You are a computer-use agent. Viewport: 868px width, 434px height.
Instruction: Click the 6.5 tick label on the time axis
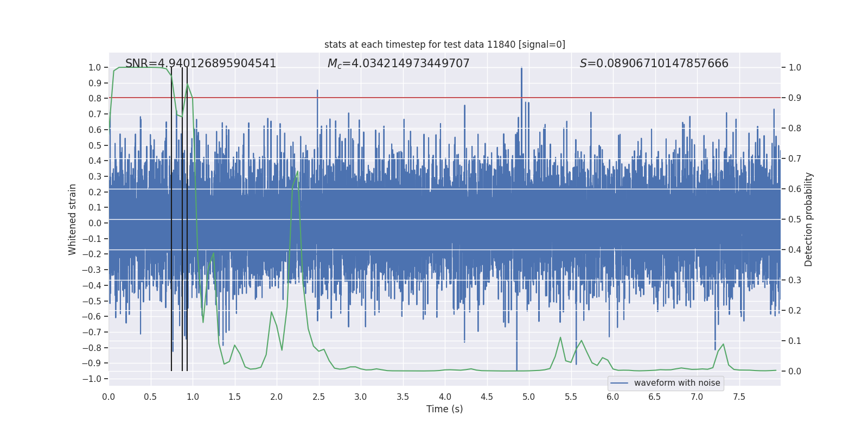click(655, 397)
